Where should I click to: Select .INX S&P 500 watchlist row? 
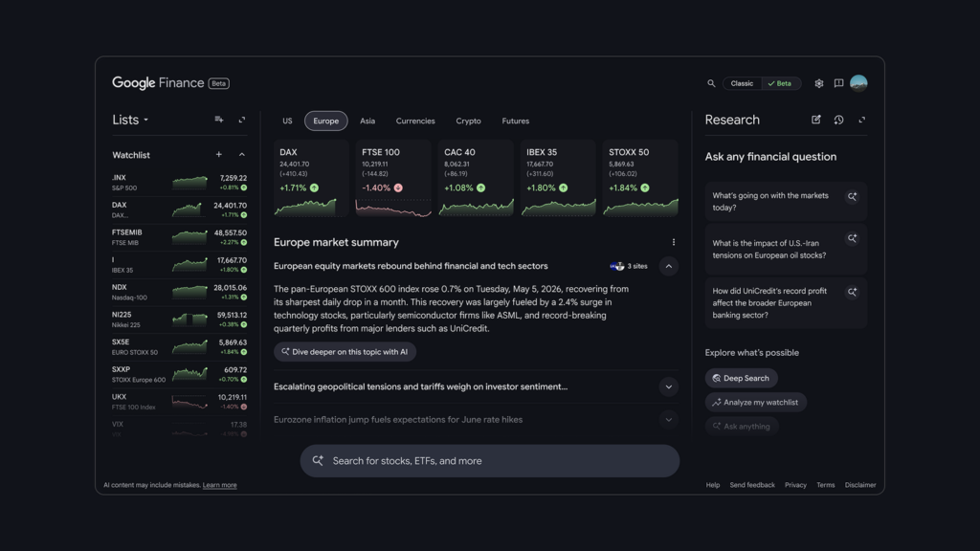(x=179, y=183)
